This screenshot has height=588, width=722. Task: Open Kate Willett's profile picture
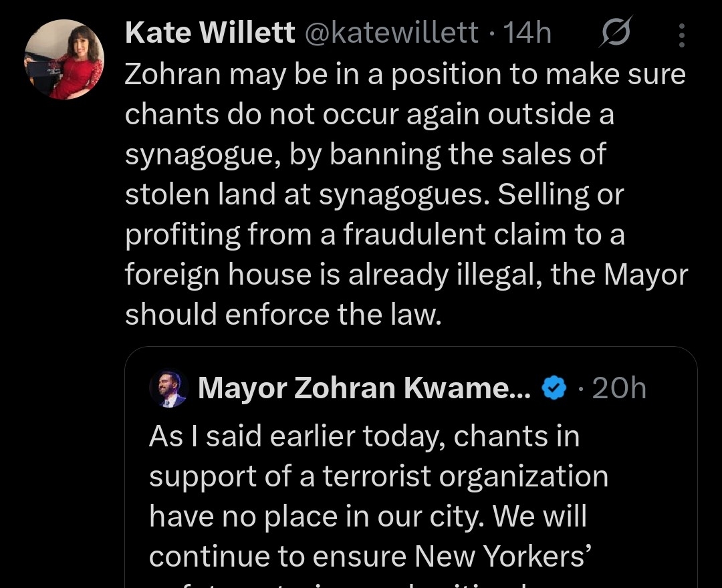64,59
